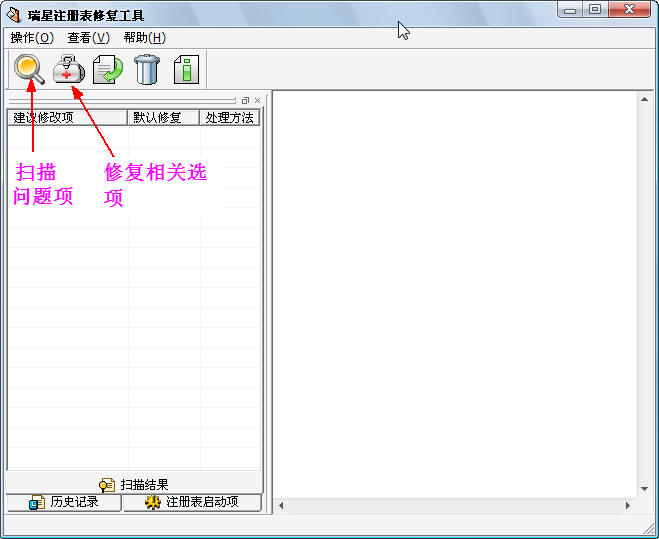
Task: Float the left panel with undock button
Action: point(245,100)
